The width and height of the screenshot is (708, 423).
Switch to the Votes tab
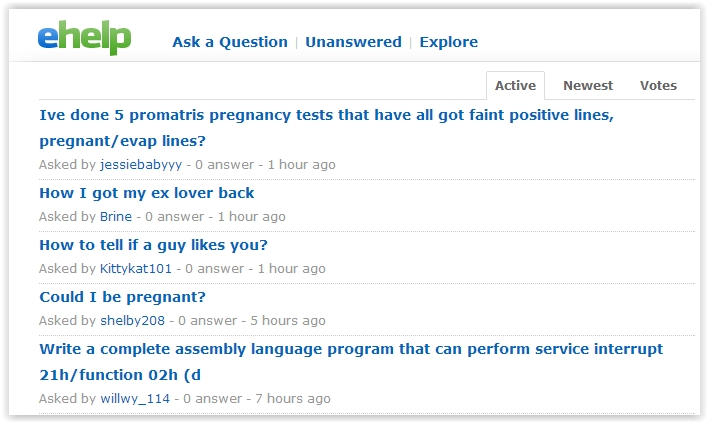pyautogui.click(x=658, y=86)
